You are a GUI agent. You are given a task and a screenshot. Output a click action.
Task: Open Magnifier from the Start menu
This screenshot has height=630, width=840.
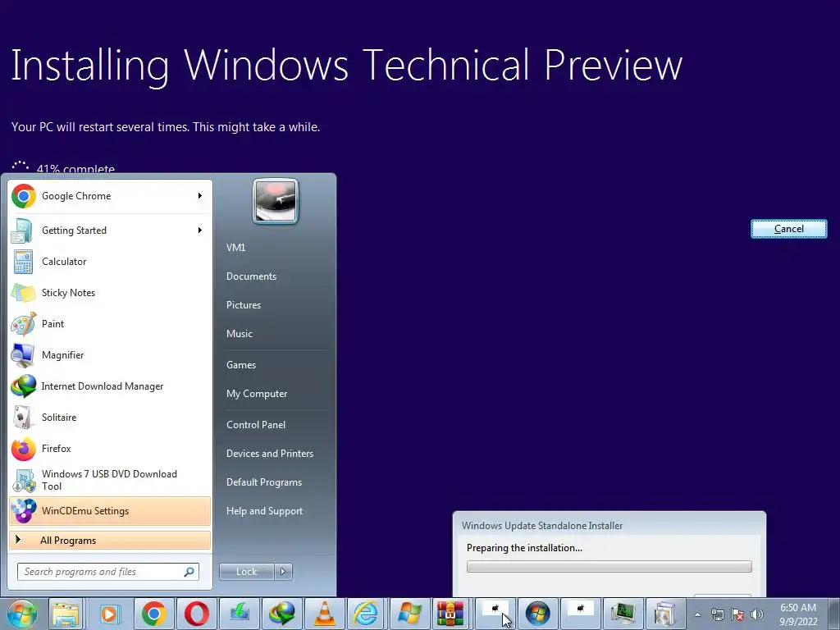coord(110,354)
